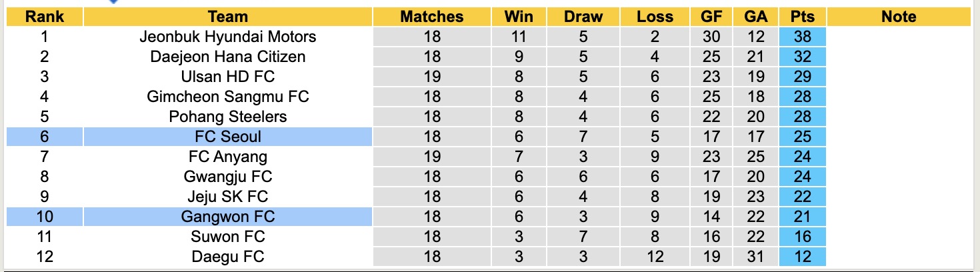This screenshot has width=980, height=272.
Task: Open Jeonbuk Hyundai Motors team name
Action: click(227, 37)
